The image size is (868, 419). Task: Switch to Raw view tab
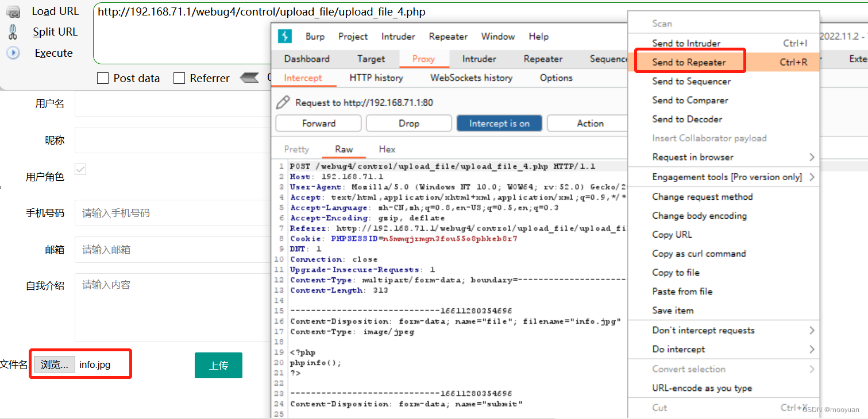point(344,149)
